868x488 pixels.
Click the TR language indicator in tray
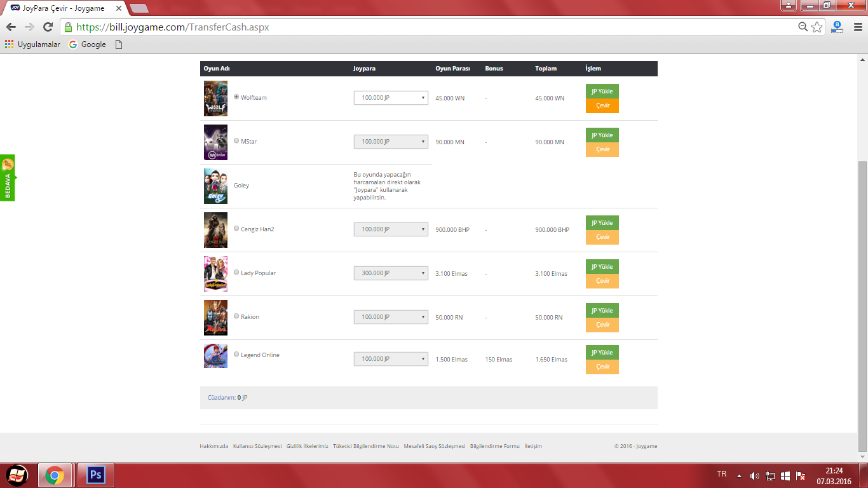pyautogui.click(x=722, y=475)
